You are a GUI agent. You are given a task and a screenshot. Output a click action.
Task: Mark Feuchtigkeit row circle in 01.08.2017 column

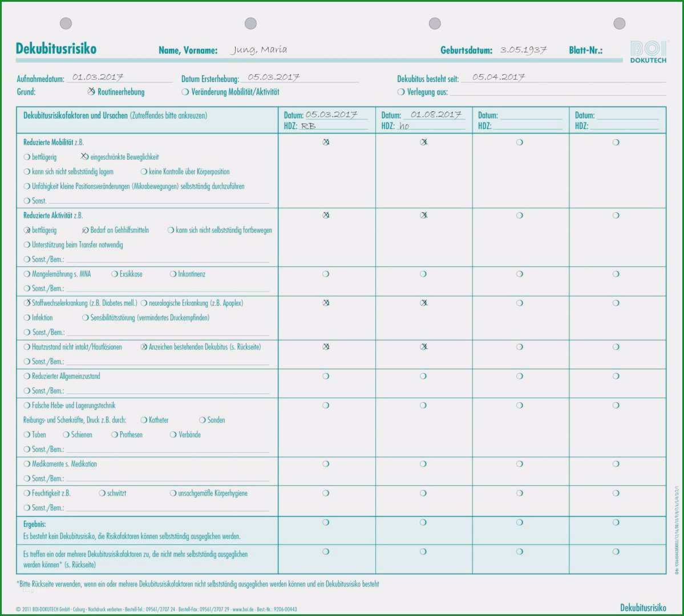tap(423, 493)
